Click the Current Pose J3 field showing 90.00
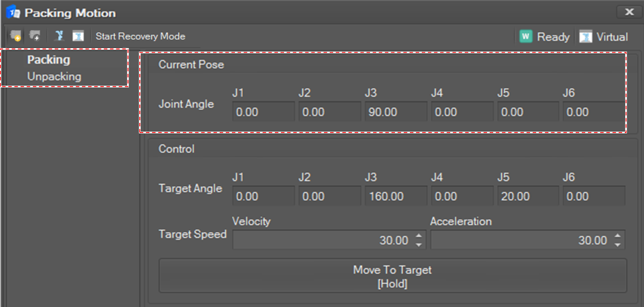644x307 pixels. click(x=396, y=112)
